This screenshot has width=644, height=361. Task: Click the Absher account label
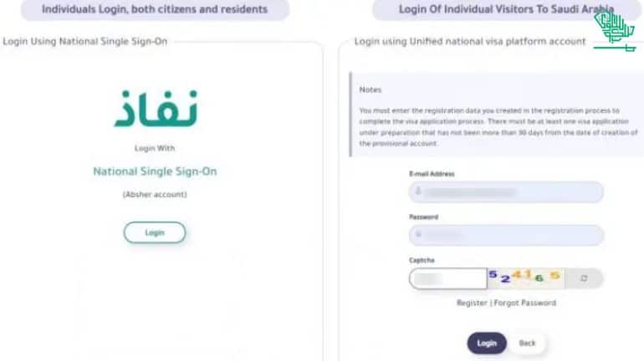[155, 195]
